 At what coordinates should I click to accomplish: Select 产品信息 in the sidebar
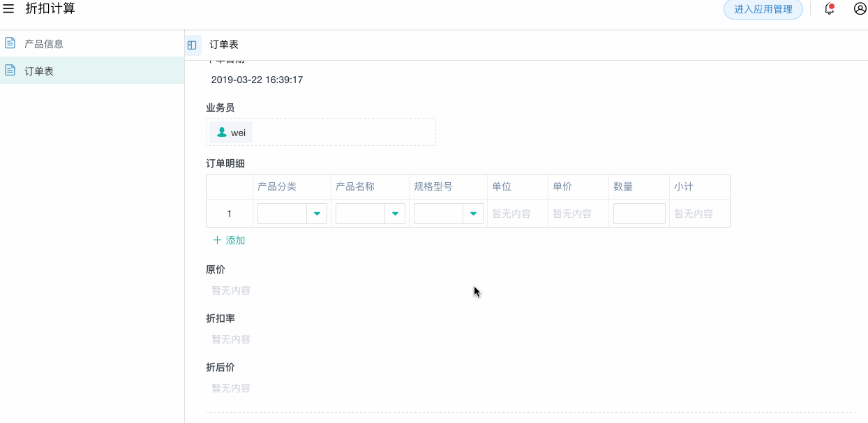44,43
